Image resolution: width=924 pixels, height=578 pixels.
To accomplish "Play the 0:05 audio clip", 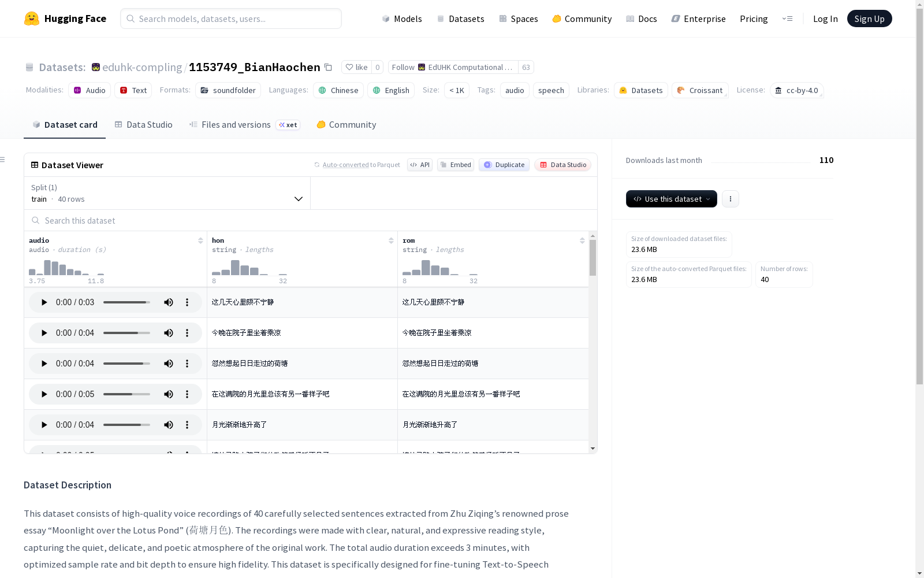I will [x=44, y=394].
